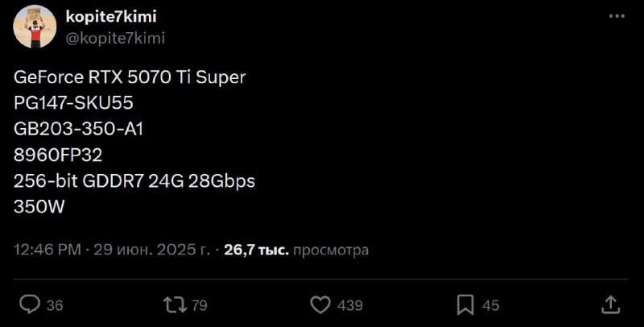Click the kopite7kimi display name

pos(111,16)
